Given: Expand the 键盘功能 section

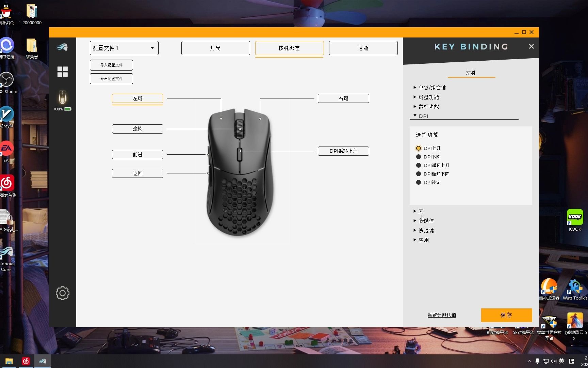Looking at the screenshot, I should 428,97.
